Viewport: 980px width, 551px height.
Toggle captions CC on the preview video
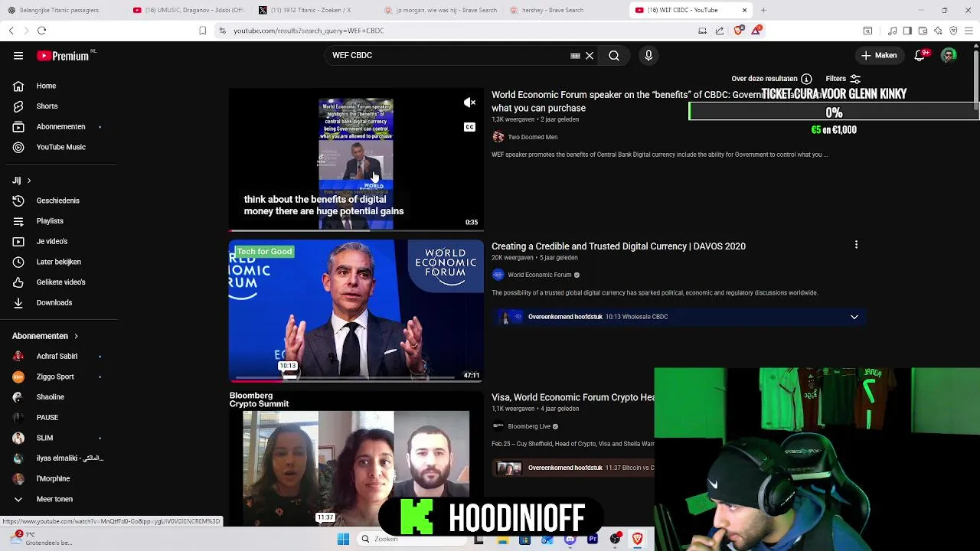click(469, 127)
